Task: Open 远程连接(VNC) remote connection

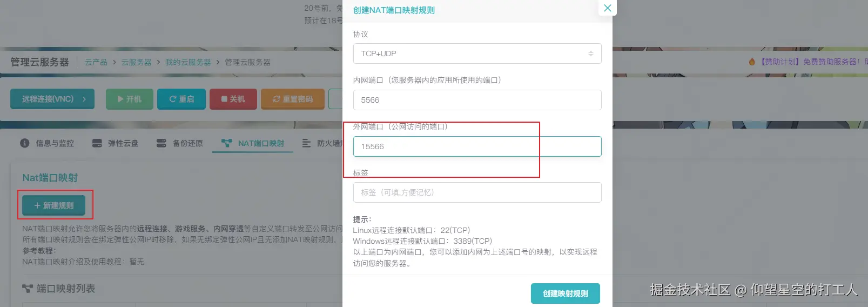Action: pyautogui.click(x=52, y=99)
